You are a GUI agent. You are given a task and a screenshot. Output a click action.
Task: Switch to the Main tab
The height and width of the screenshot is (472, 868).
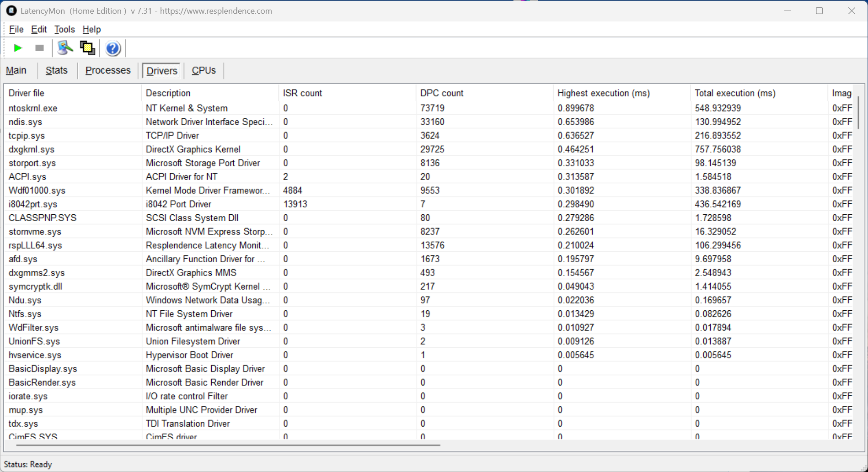click(16, 70)
